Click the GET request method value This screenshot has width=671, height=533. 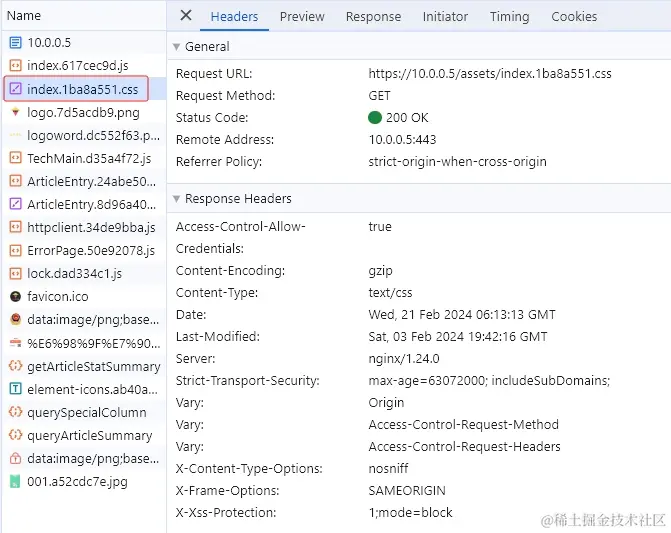379,95
